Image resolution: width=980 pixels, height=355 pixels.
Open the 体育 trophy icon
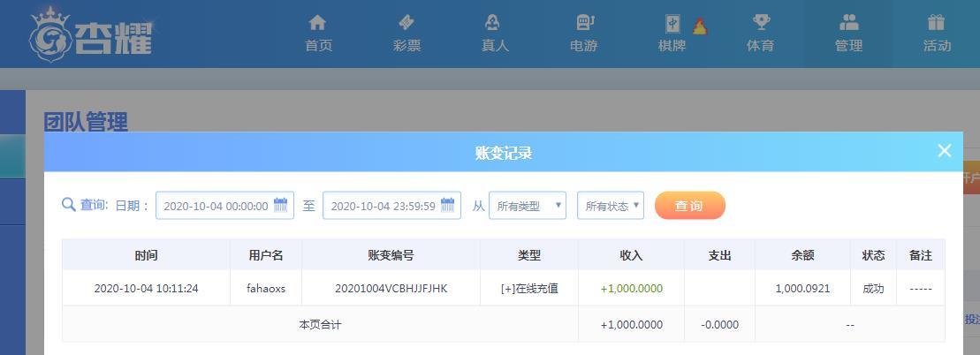click(x=761, y=23)
